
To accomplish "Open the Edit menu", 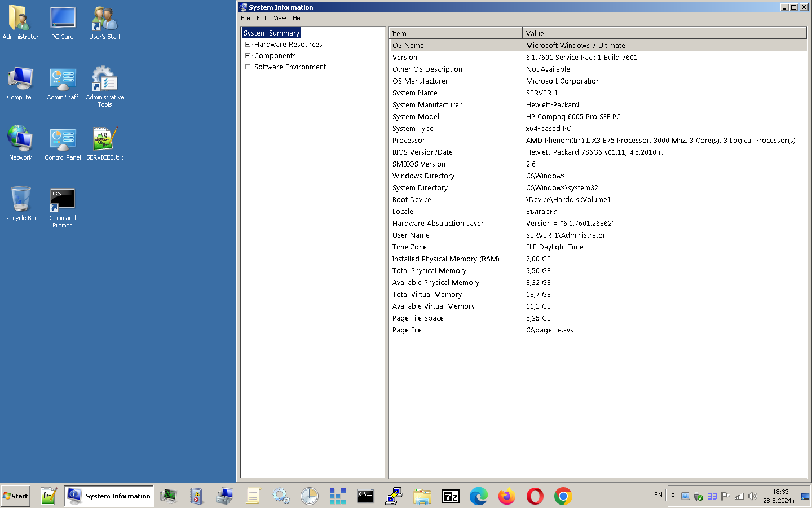I will click(x=262, y=18).
